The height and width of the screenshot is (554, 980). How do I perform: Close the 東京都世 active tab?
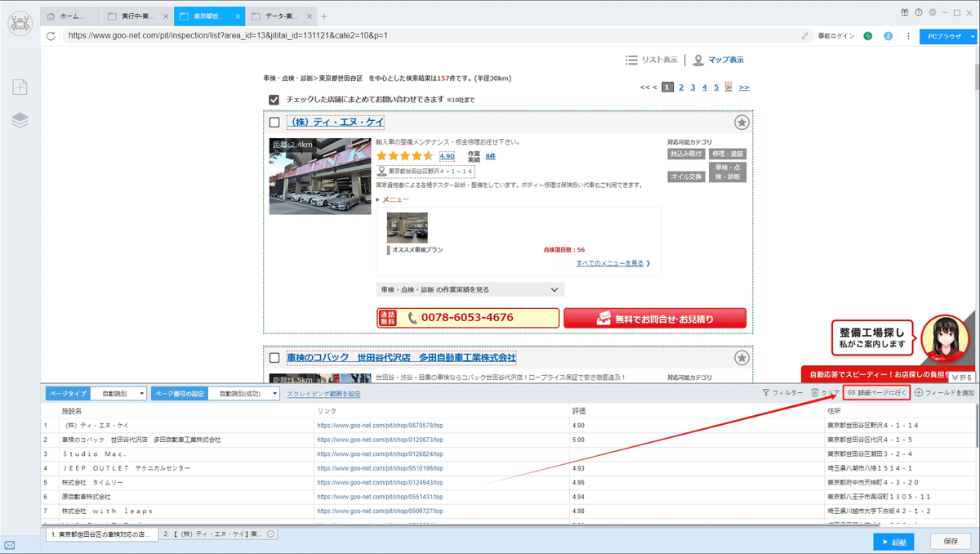[237, 16]
